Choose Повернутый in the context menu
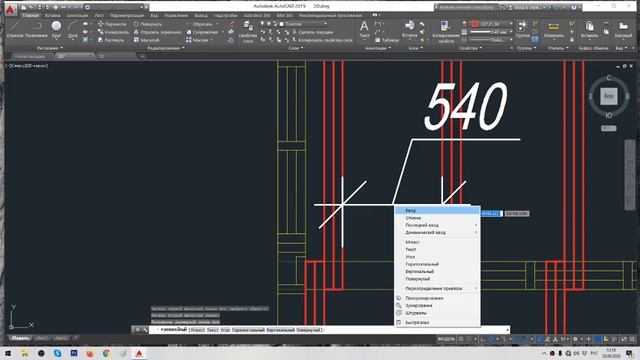The height and width of the screenshot is (360, 640). (x=437, y=279)
